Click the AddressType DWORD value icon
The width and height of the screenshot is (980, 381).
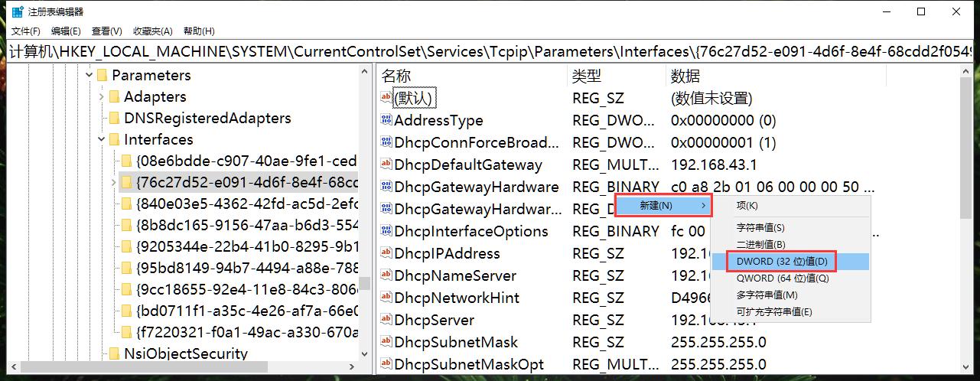pos(386,120)
